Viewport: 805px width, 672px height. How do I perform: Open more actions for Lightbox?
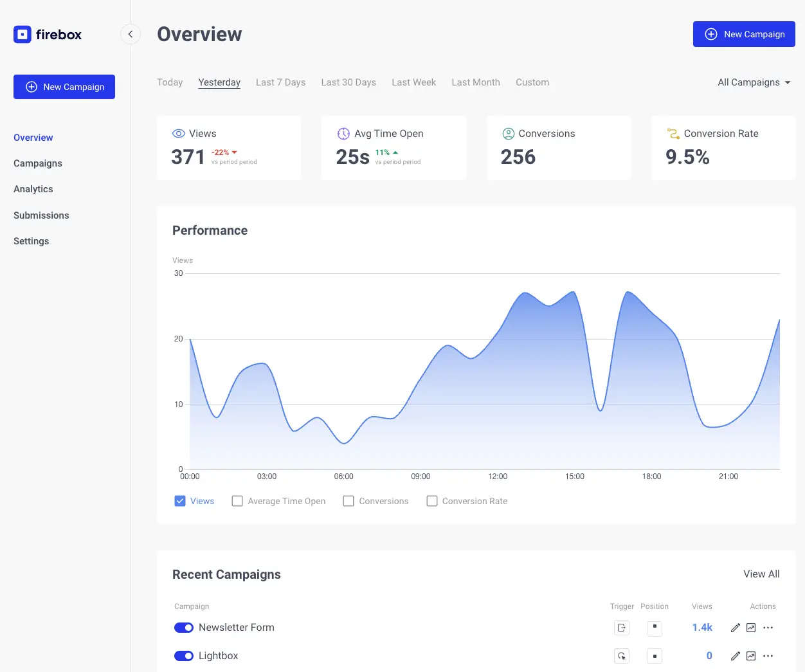click(768, 656)
